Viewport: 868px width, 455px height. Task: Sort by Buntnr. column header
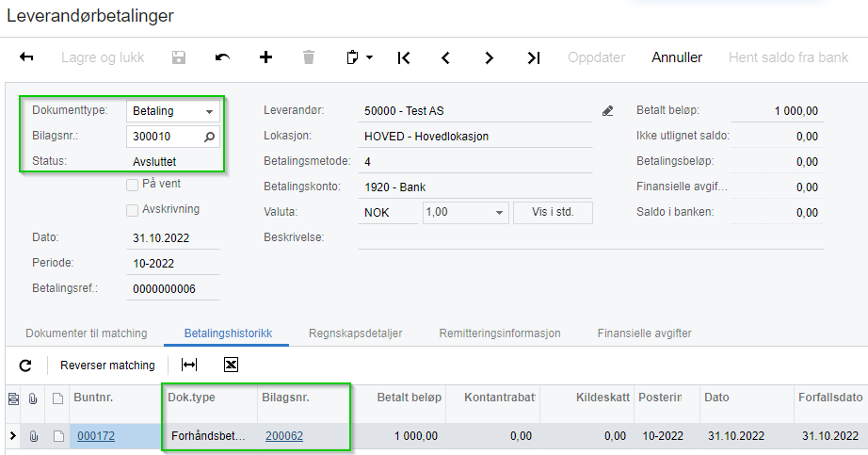tap(93, 398)
